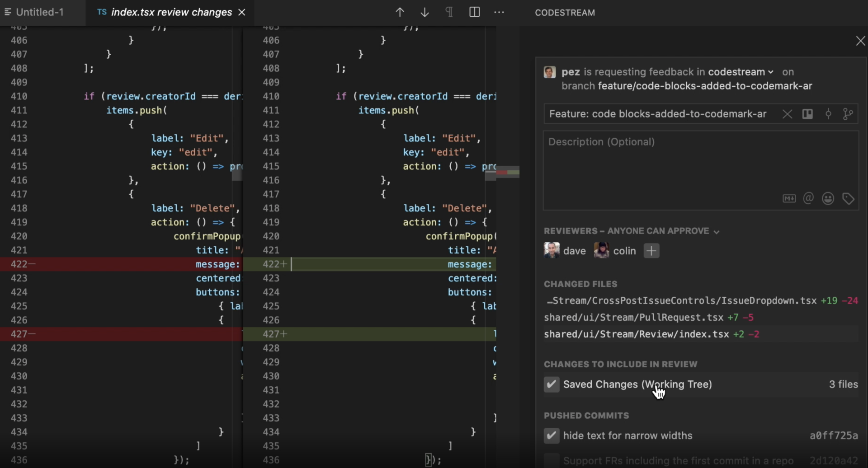The width and height of the screenshot is (868, 468).
Task: Open the more actions ellipsis menu
Action: pos(499,12)
